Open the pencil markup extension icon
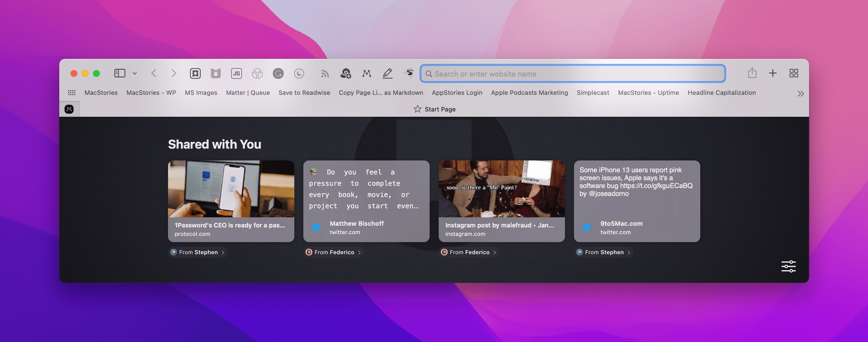Viewport: 868px width, 342px height. point(387,74)
